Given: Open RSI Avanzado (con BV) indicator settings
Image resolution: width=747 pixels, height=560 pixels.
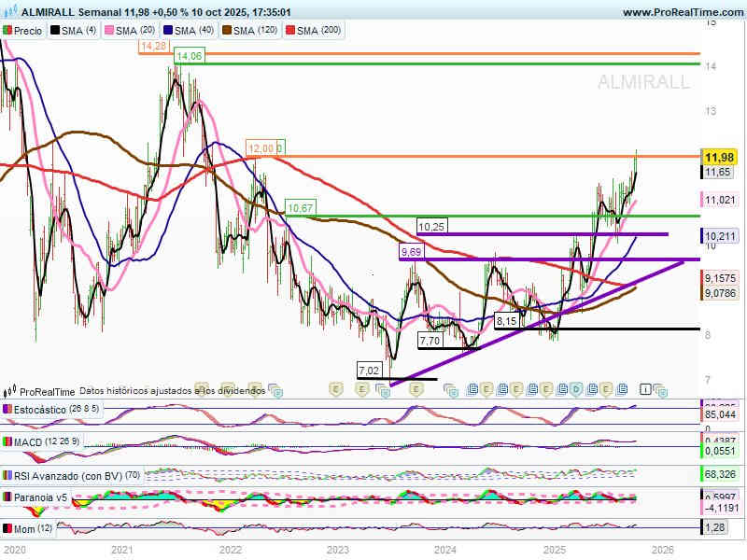Looking at the screenshot, I should (x=71, y=474).
